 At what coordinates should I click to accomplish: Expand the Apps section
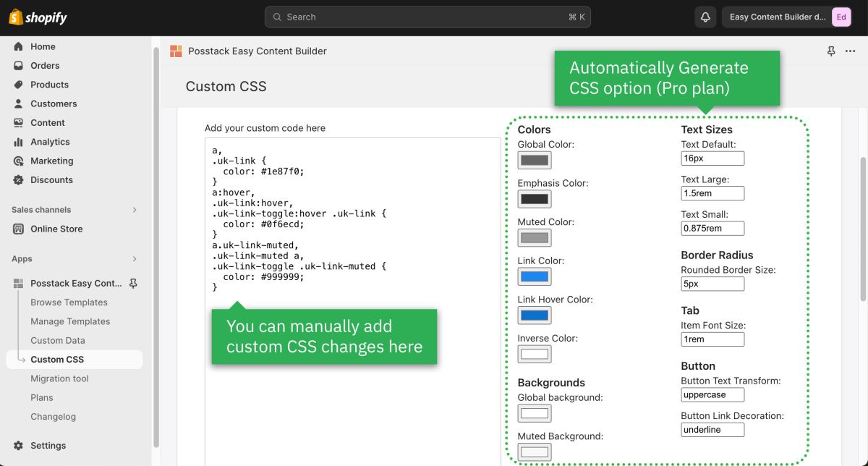coord(134,258)
